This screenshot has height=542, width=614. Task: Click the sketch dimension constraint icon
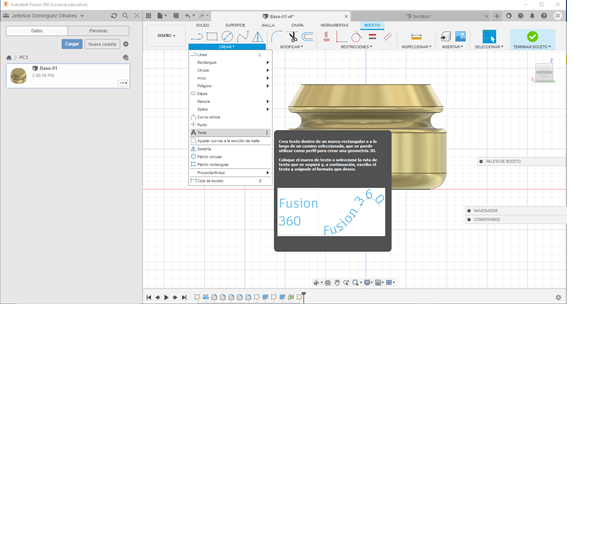click(326, 37)
